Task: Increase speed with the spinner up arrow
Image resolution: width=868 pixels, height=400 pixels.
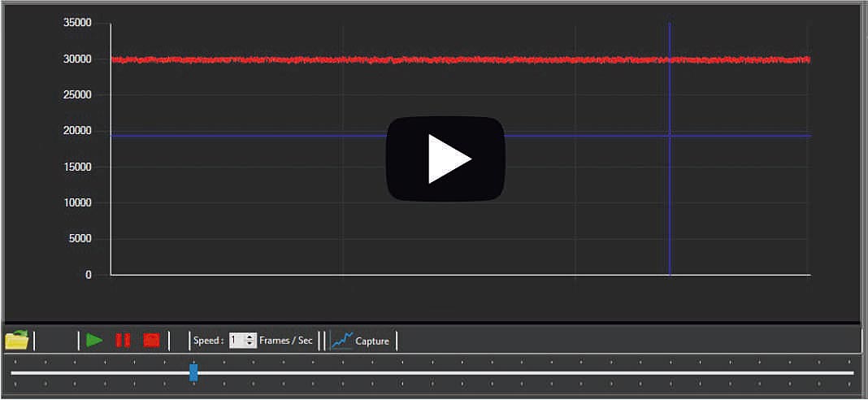Action: pyautogui.click(x=250, y=337)
